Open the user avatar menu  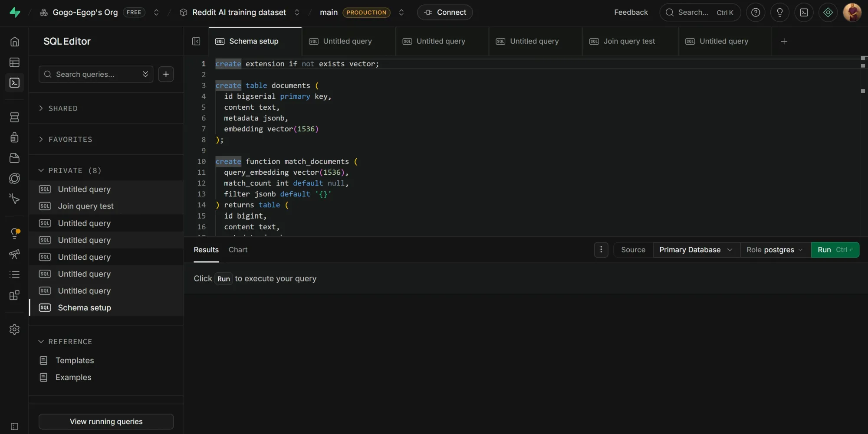pyautogui.click(x=852, y=12)
